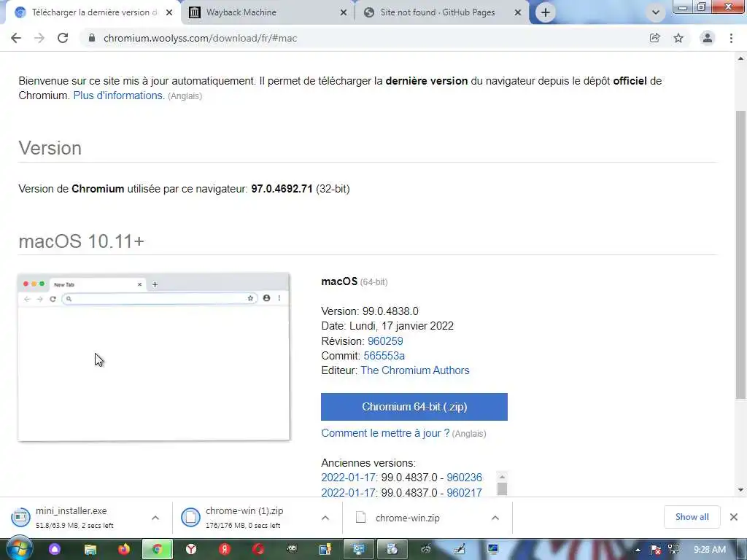Share this page icon in address bar

[654, 38]
